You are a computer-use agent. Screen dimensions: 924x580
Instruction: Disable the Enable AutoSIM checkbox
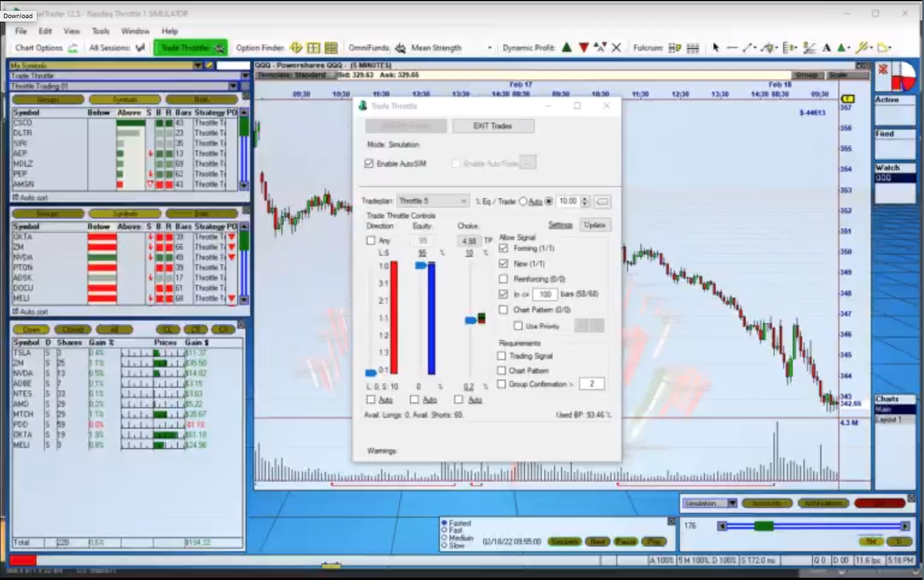pyautogui.click(x=369, y=164)
